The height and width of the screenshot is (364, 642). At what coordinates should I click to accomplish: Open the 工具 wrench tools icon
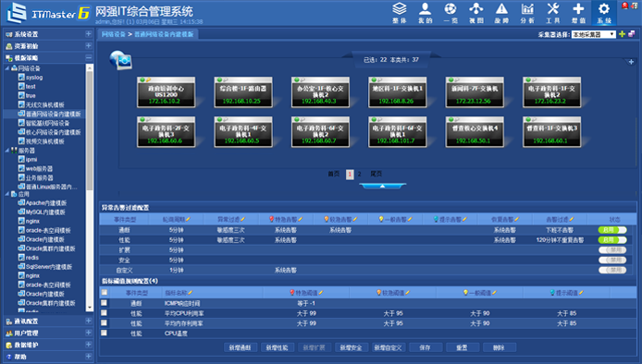tap(553, 12)
